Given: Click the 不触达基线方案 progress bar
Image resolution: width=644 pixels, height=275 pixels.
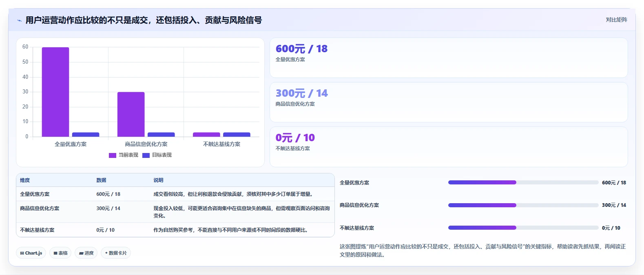Looking at the screenshot, I should point(523,228).
